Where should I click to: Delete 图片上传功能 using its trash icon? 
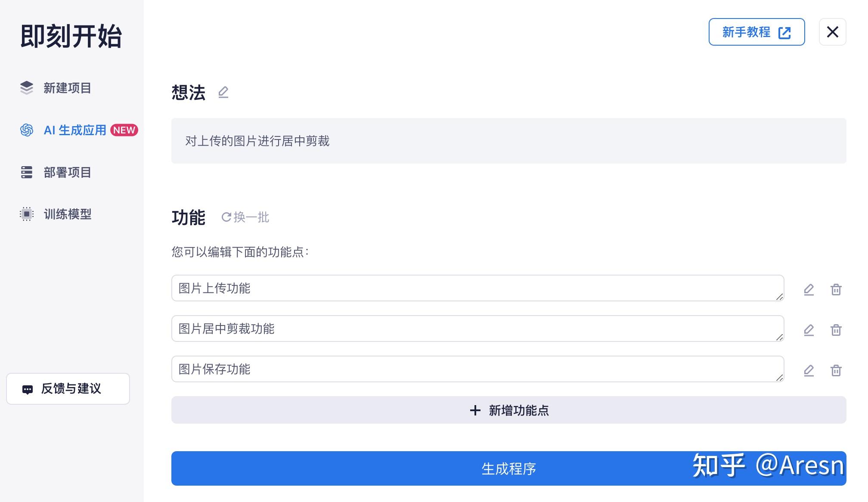tap(837, 289)
